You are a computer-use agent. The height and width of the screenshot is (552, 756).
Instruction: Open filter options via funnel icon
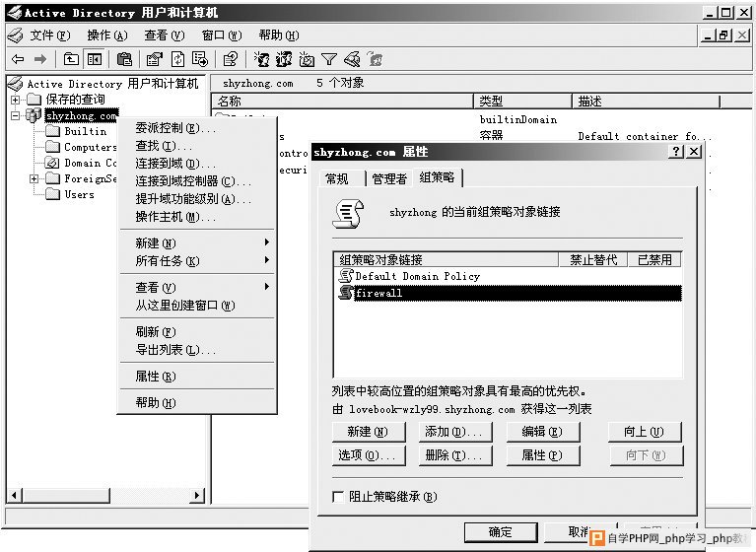tap(329, 59)
